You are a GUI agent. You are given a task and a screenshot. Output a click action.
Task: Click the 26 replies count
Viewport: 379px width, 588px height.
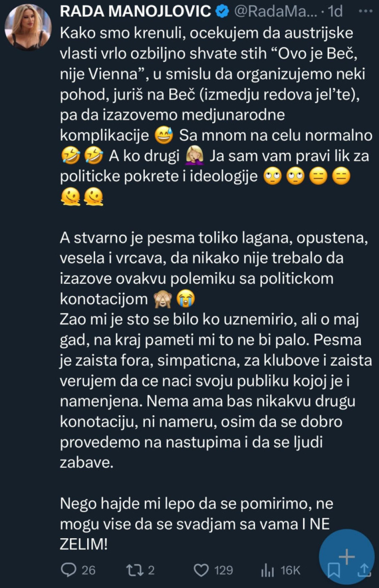click(88, 570)
